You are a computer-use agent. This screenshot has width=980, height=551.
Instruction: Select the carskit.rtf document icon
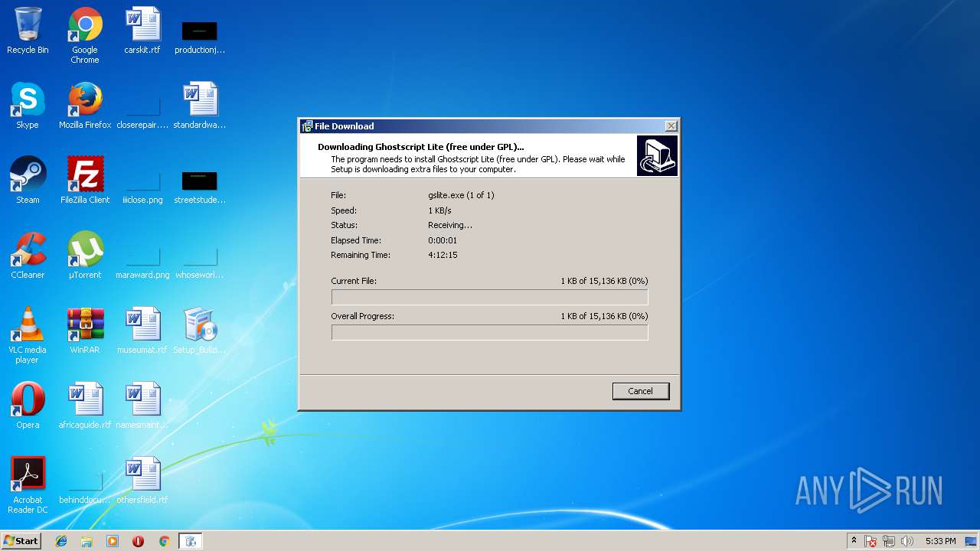click(x=142, y=31)
